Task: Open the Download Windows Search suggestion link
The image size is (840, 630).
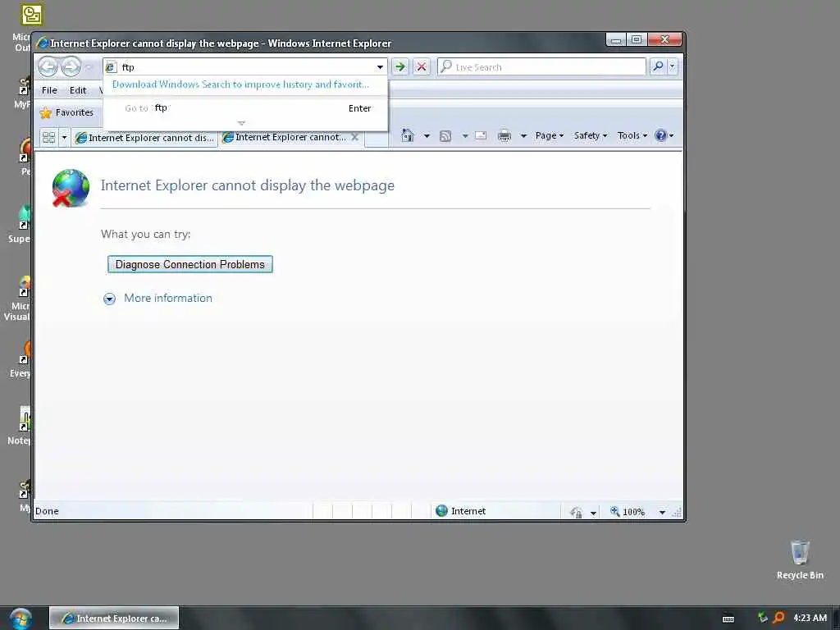Action: (x=240, y=84)
